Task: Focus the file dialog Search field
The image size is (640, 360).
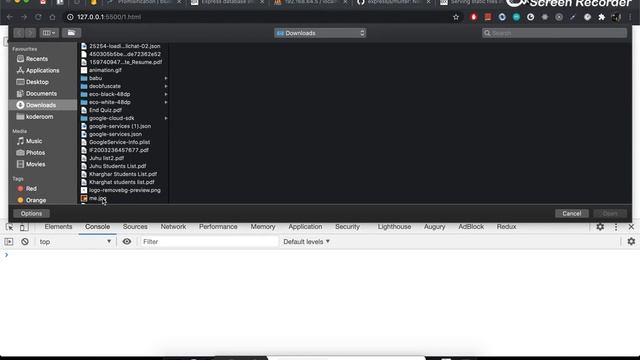Action: coord(554,33)
